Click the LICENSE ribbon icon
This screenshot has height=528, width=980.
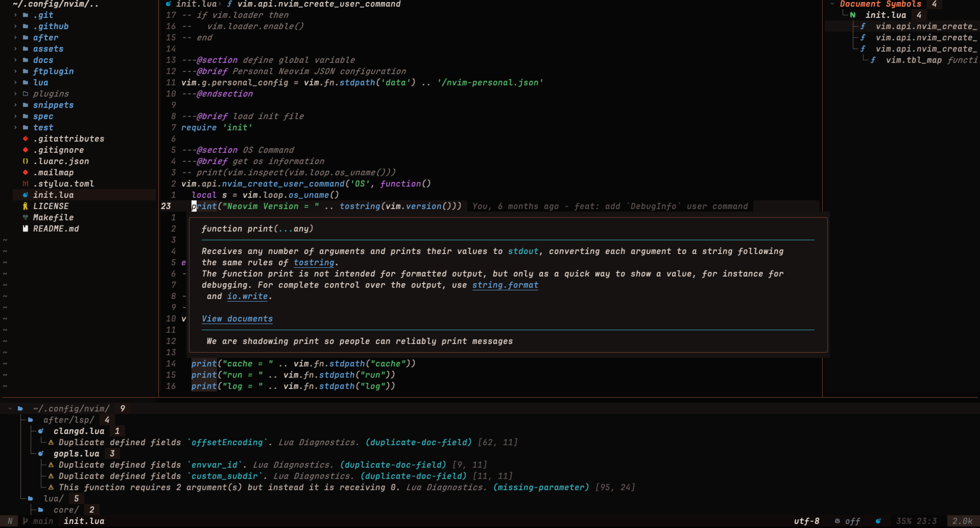click(26, 206)
